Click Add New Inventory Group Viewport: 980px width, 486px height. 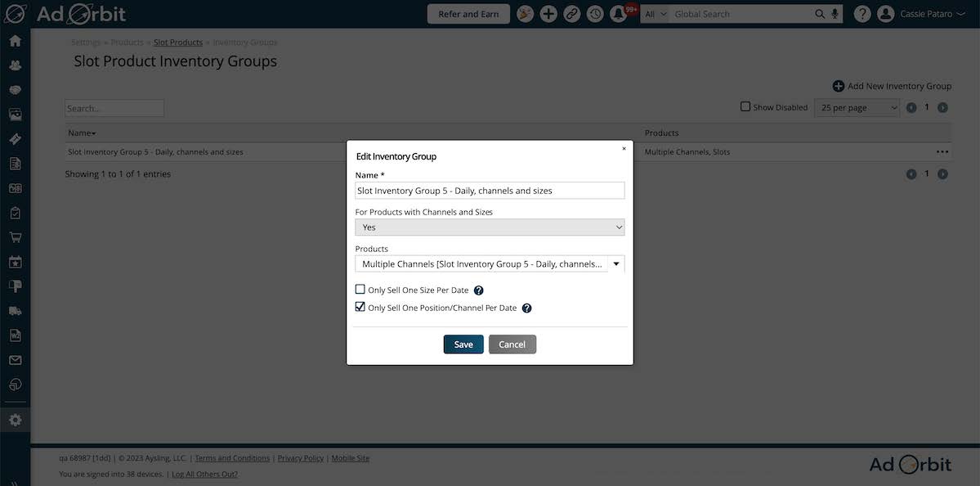click(893, 86)
